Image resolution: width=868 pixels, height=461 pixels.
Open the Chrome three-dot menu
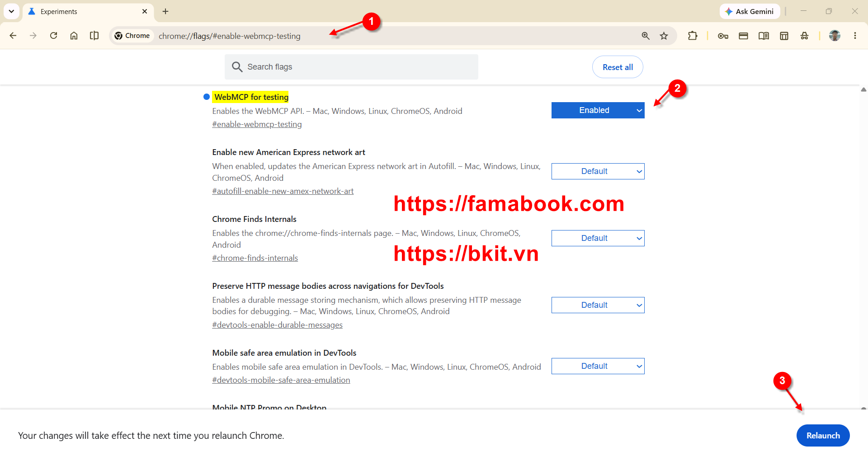coord(855,36)
